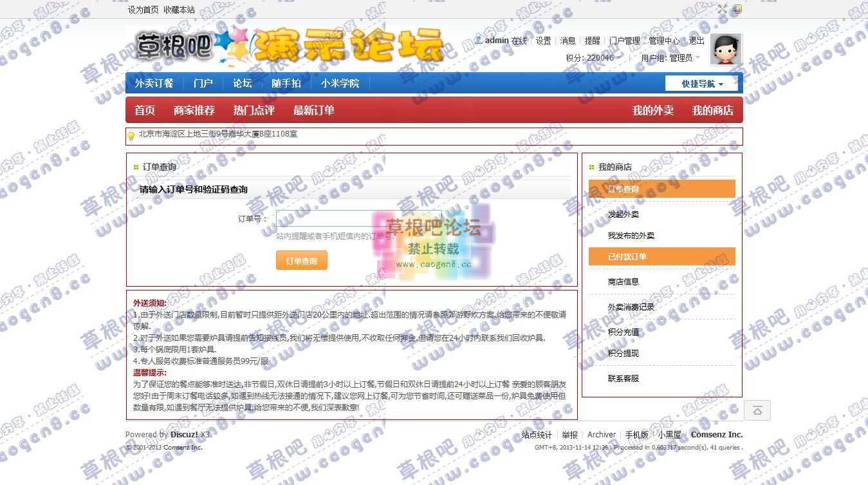
Task: Click the orange 订单查询 submit button
Action: tap(301, 260)
